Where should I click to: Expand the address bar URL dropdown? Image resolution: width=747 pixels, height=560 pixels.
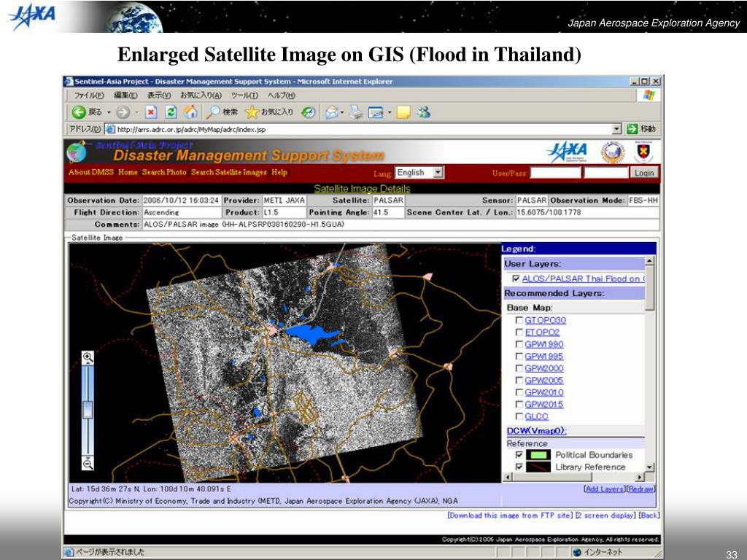(617, 128)
